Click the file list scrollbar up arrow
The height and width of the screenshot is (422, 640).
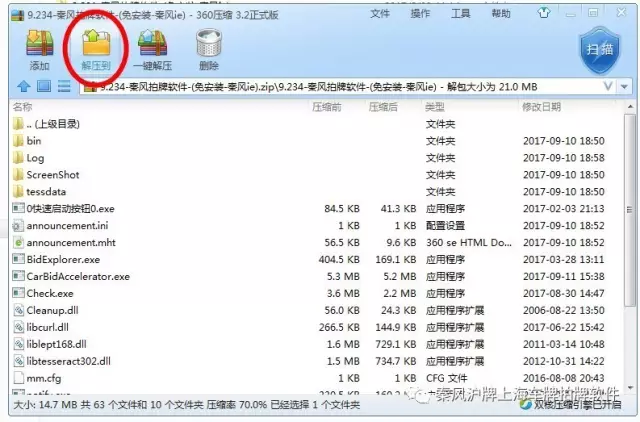coord(631,107)
